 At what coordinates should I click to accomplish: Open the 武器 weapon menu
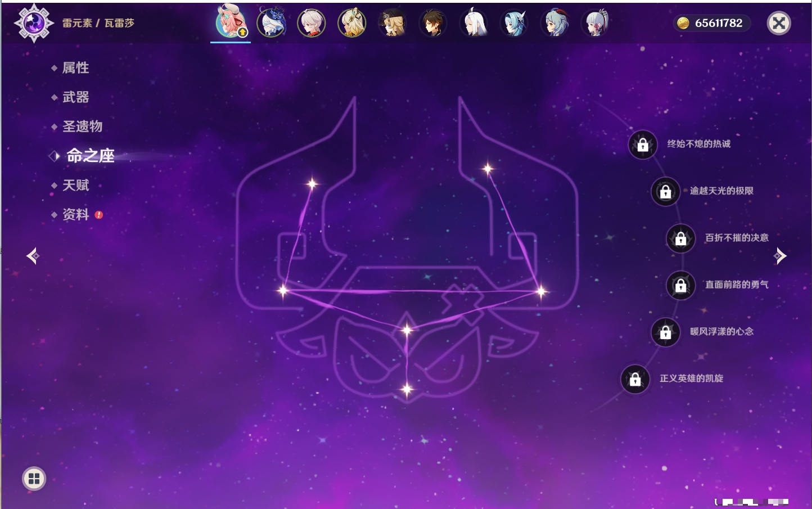tap(75, 97)
